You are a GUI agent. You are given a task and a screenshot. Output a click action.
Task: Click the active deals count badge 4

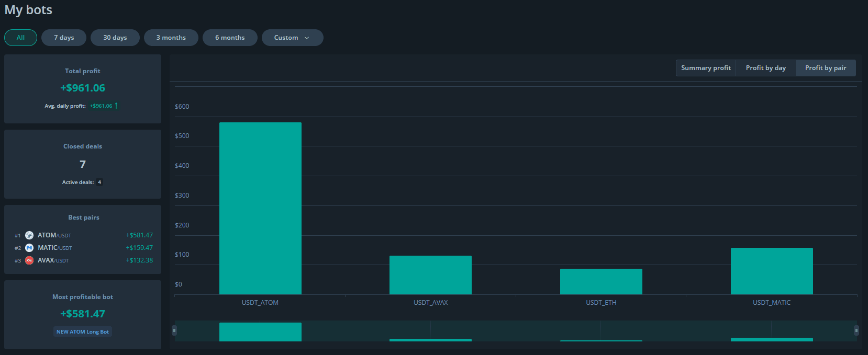click(x=99, y=182)
